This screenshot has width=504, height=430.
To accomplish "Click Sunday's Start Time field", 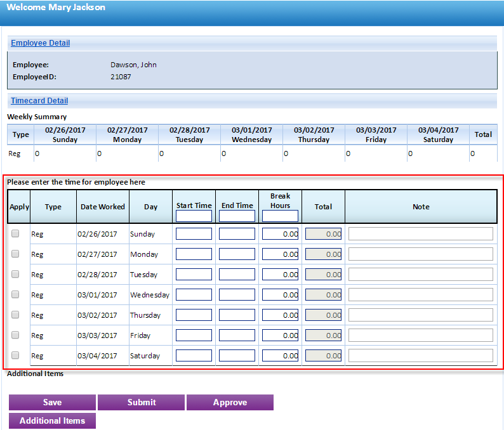I will pos(194,234).
